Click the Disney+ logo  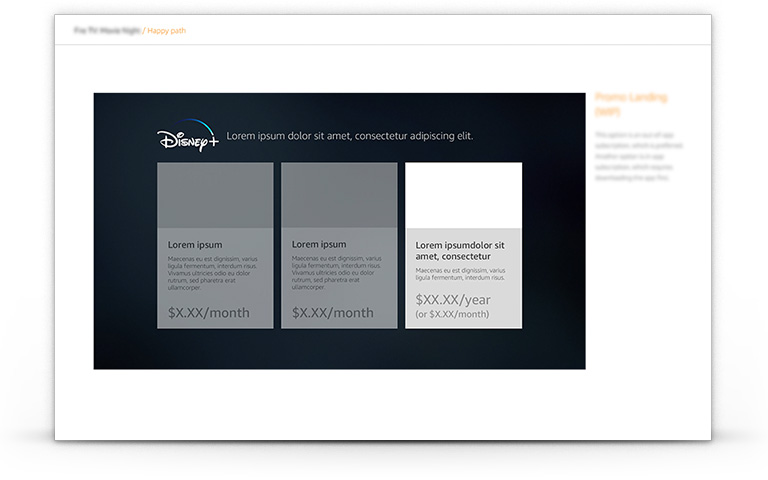(188, 136)
